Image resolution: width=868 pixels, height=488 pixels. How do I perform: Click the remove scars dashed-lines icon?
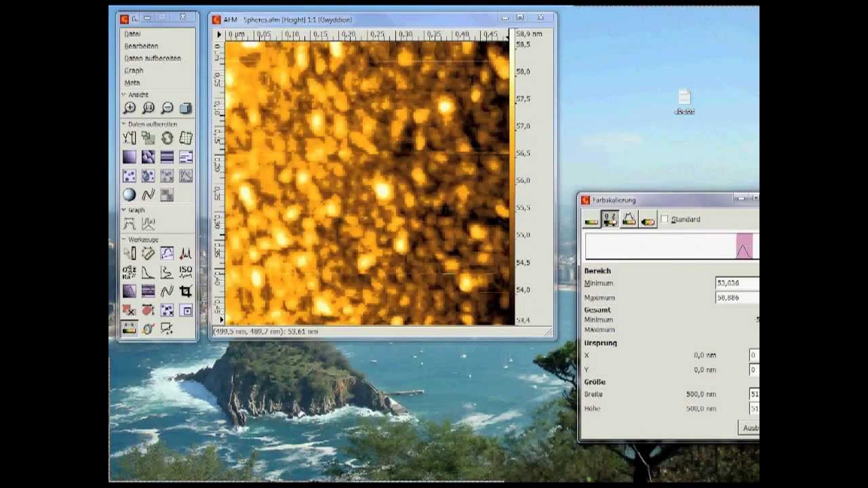186,157
